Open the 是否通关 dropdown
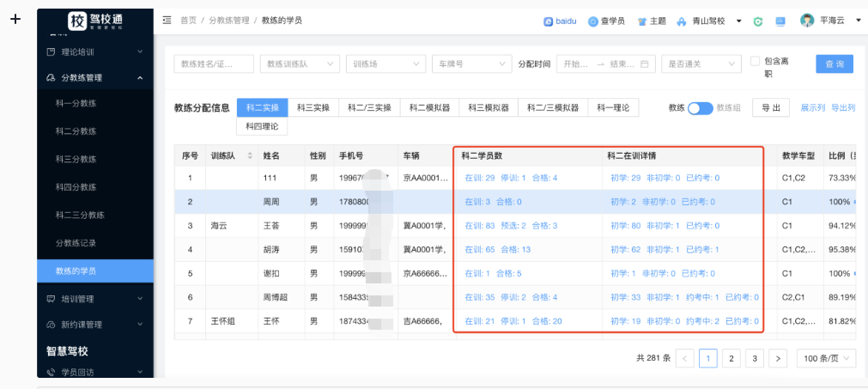Screen dimensions: 868x389 (x=701, y=64)
